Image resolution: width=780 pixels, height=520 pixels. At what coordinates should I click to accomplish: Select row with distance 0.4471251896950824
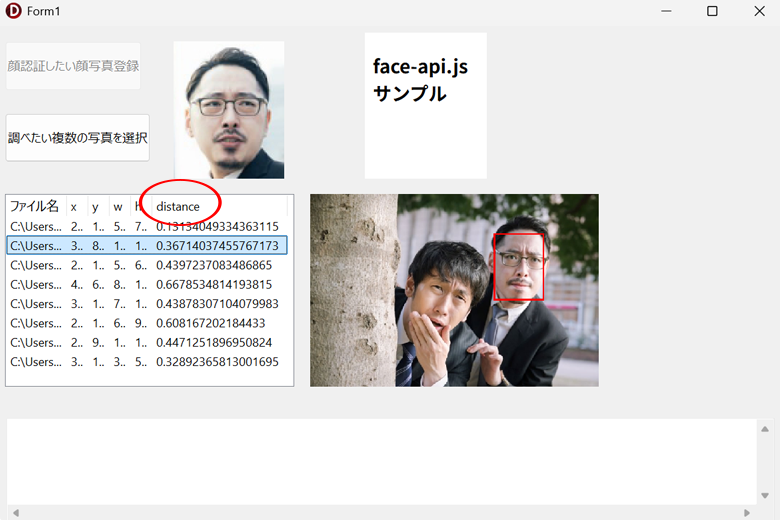click(147, 342)
